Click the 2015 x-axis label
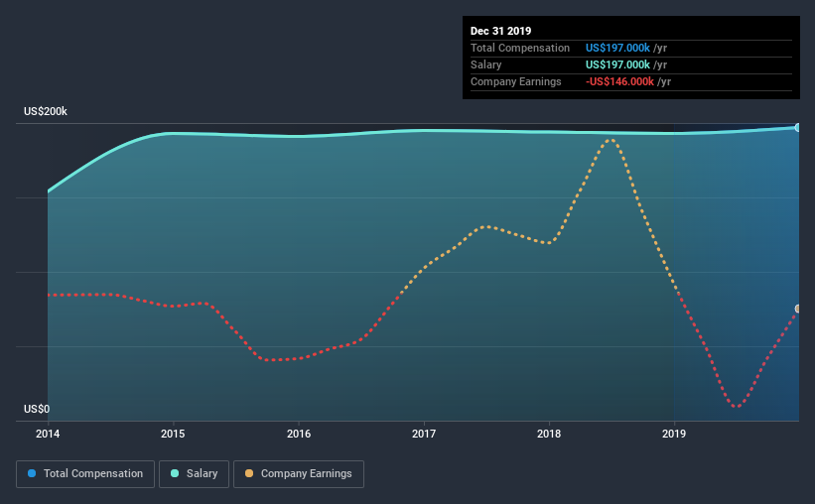The height and width of the screenshot is (504, 815). click(x=173, y=434)
